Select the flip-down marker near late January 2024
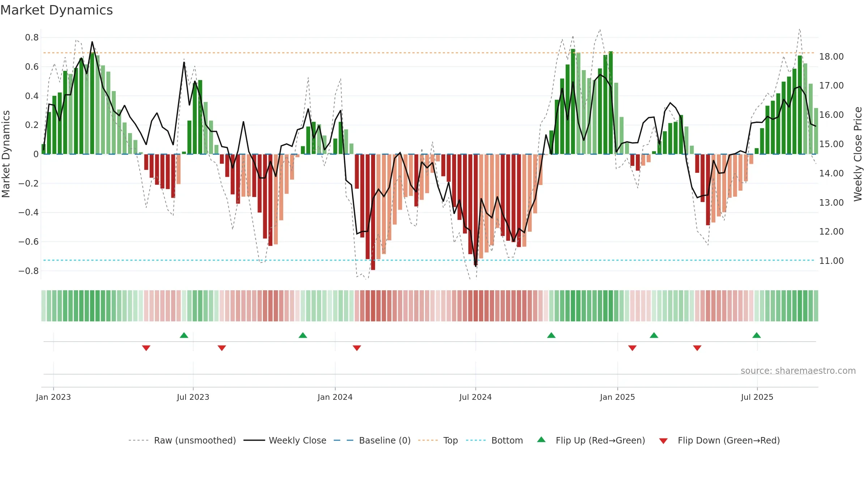The height and width of the screenshot is (488, 868). (x=357, y=348)
